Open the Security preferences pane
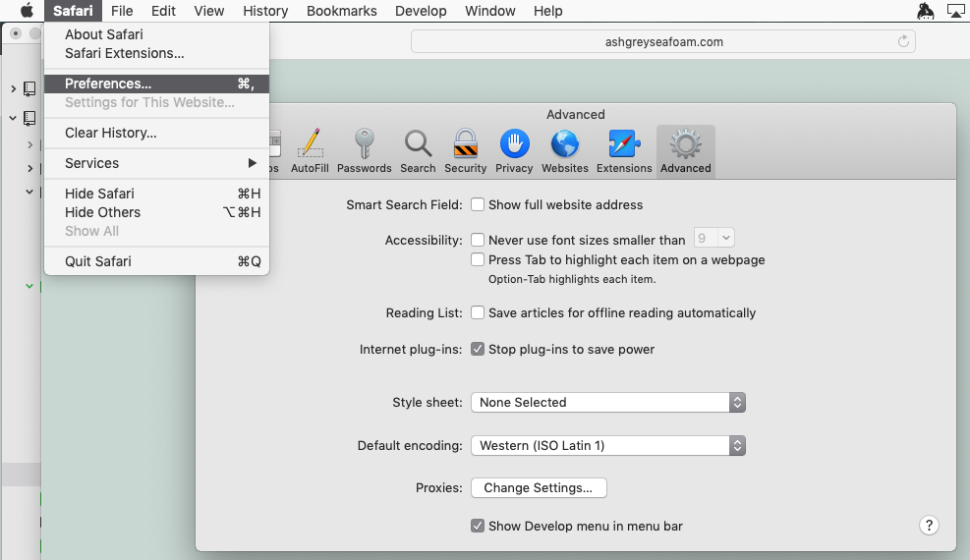Screen dimensions: 970x560 (465, 151)
